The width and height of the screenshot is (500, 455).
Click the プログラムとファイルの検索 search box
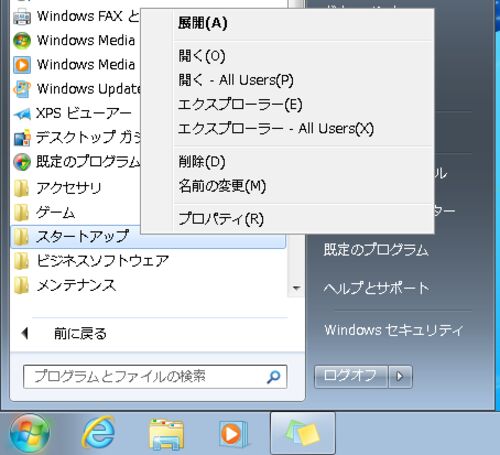pos(155,377)
